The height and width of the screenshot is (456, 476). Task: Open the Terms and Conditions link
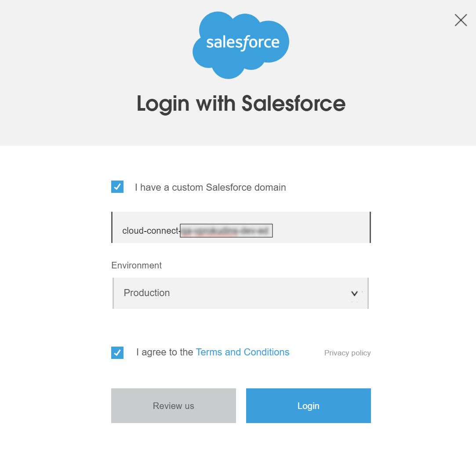click(x=243, y=352)
